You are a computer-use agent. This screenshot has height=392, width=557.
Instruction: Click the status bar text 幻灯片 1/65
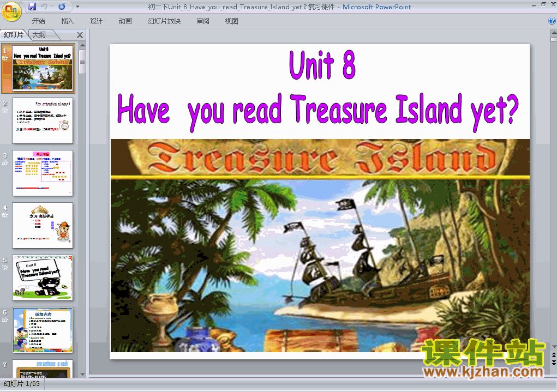21,384
